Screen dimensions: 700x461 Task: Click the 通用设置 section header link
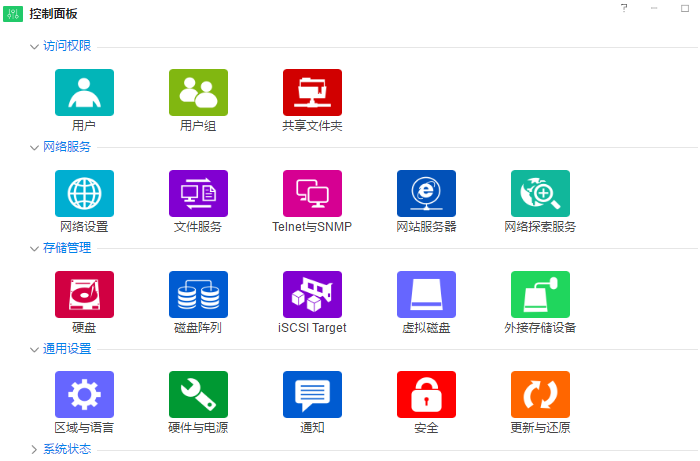67,349
